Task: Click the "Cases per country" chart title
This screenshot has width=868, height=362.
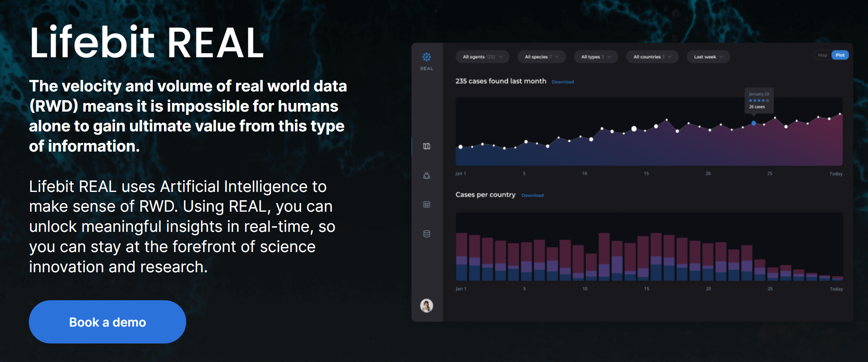Action: point(485,195)
